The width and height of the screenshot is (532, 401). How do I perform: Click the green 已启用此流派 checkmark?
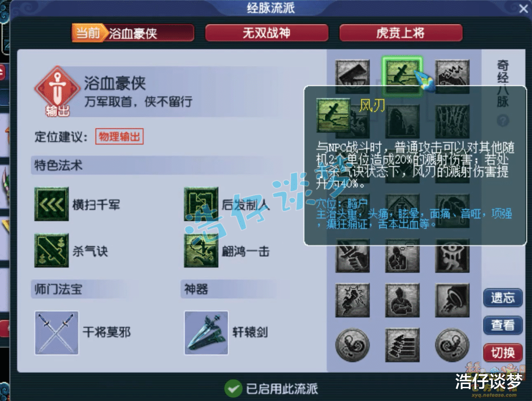pyautogui.click(x=233, y=388)
